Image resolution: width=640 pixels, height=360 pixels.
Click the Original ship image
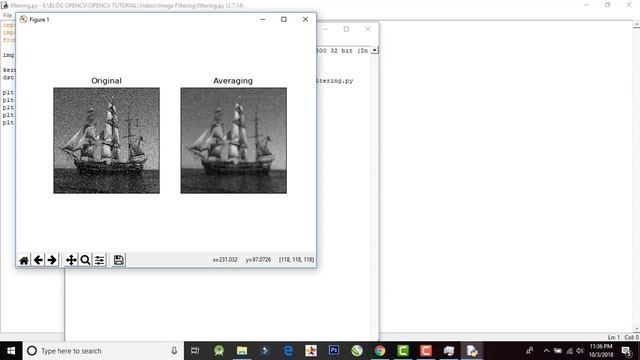point(107,140)
